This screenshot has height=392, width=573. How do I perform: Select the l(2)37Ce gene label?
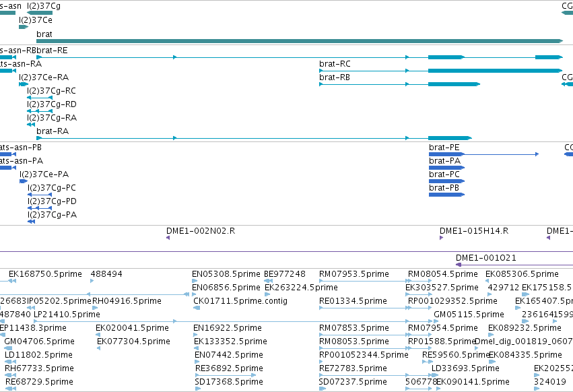[x=36, y=20]
